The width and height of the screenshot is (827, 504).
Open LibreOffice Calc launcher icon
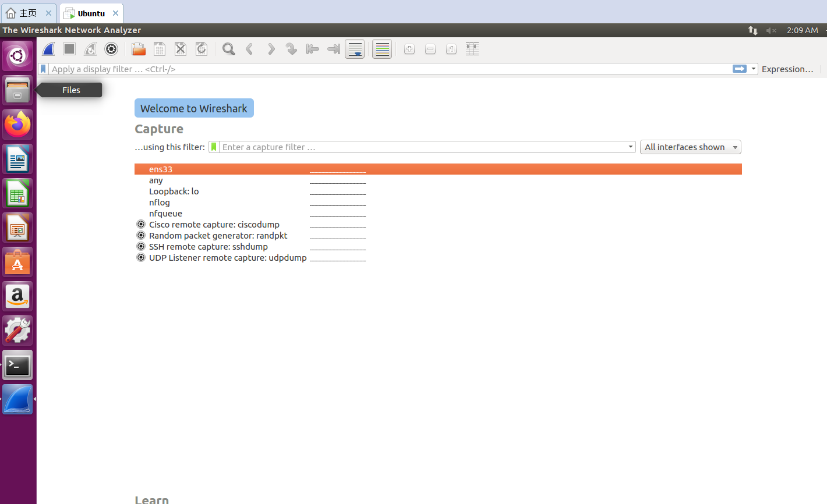(17, 194)
